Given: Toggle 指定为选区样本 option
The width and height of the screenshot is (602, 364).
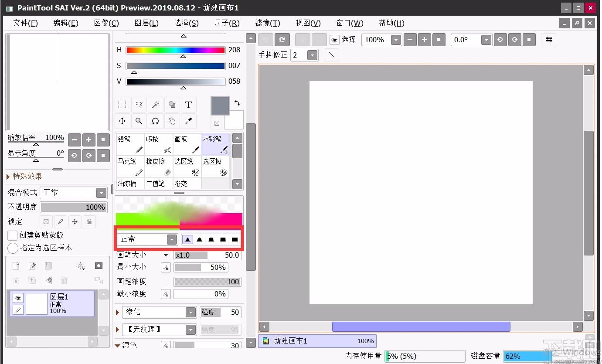Looking at the screenshot, I should click(13, 248).
